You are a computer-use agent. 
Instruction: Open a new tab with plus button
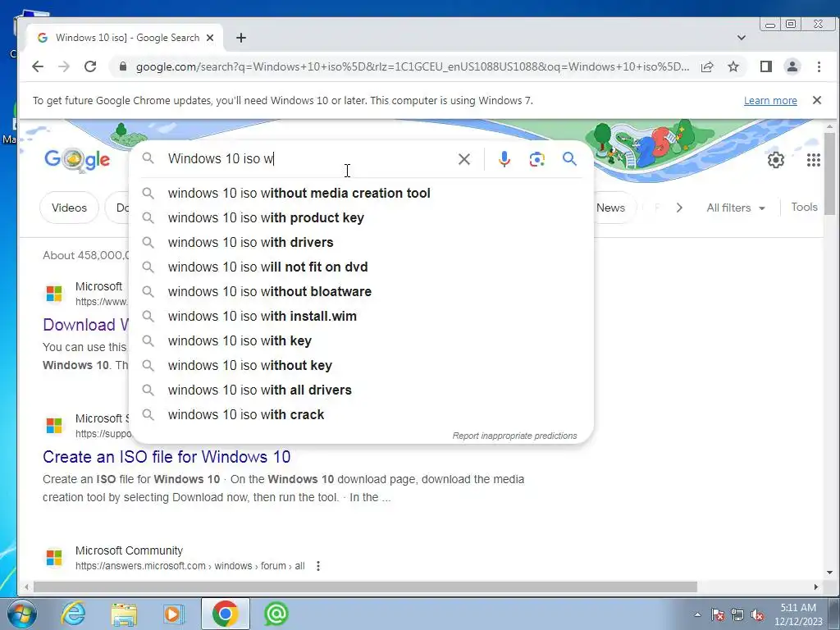(x=241, y=38)
